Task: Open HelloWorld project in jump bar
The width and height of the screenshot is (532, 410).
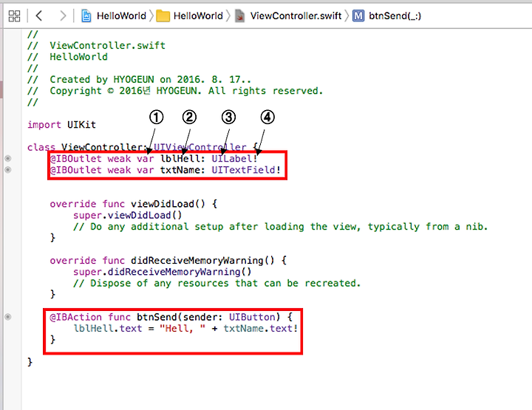Action: 121,16
